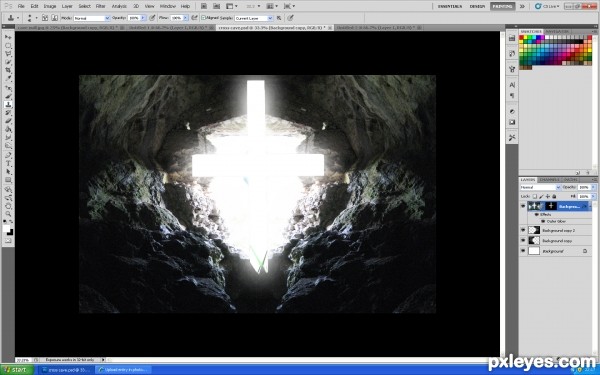Toggle visibility of Background copy layer
The image size is (600, 375).
coord(523,241)
